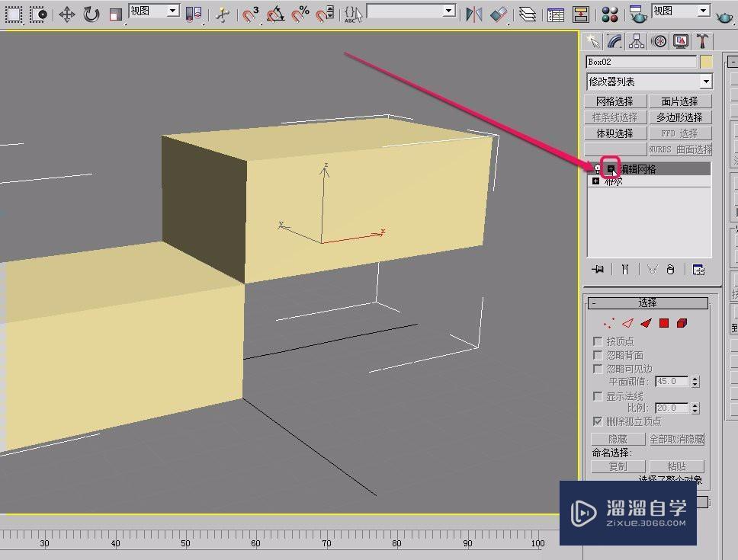Uncheck the 删除孤立顶点 checkbox
The width and height of the screenshot is (738, 560).
click(x=598, y=421)
